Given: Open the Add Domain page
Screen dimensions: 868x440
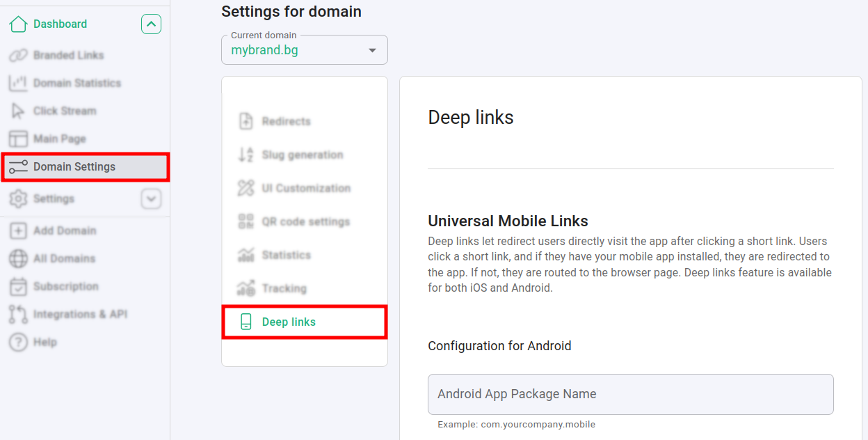Looking at the screenshot, I should (x=65, y=231).
